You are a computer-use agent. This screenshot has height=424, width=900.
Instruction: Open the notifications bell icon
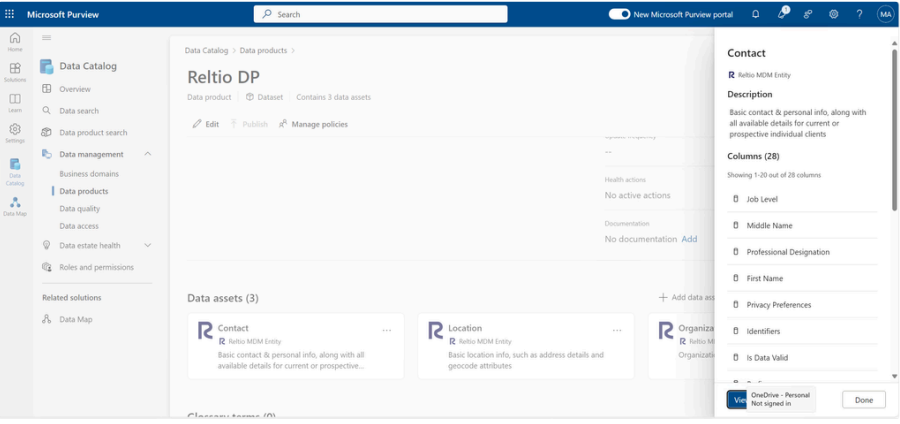[x=755, y=14]
